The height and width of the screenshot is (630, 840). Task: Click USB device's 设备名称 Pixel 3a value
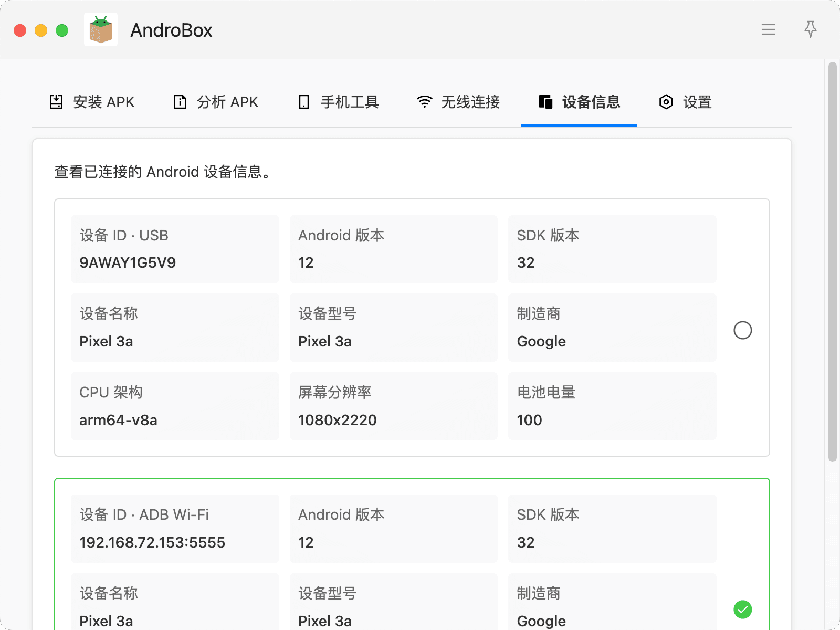pyautogui.click(x=106, y=341)
